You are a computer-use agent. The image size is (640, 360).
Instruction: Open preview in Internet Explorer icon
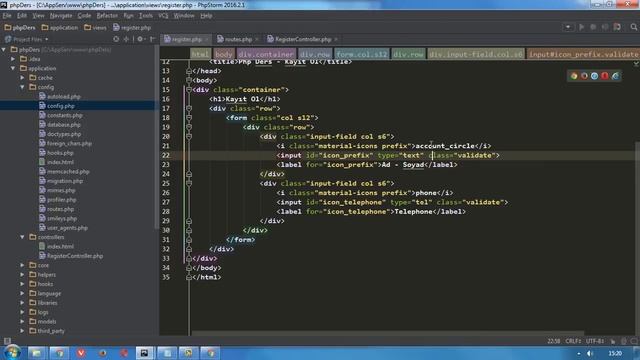(615, 76)
